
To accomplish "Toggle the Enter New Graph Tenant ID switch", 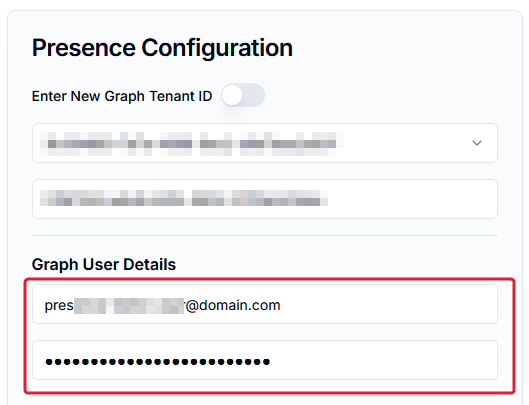I will coord(243,95).
